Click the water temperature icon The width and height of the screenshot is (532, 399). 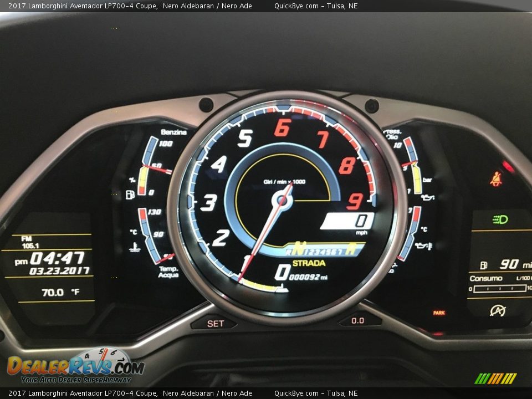pos(135,247)
